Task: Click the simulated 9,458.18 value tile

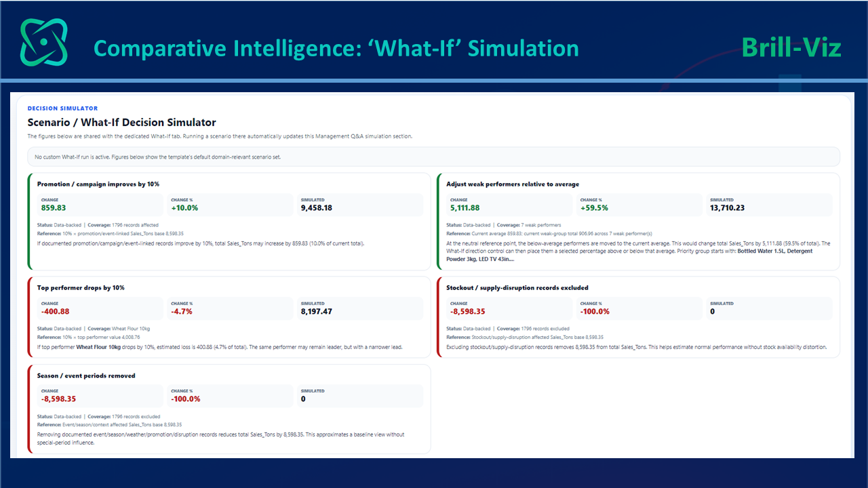Action: coord(359,205)
